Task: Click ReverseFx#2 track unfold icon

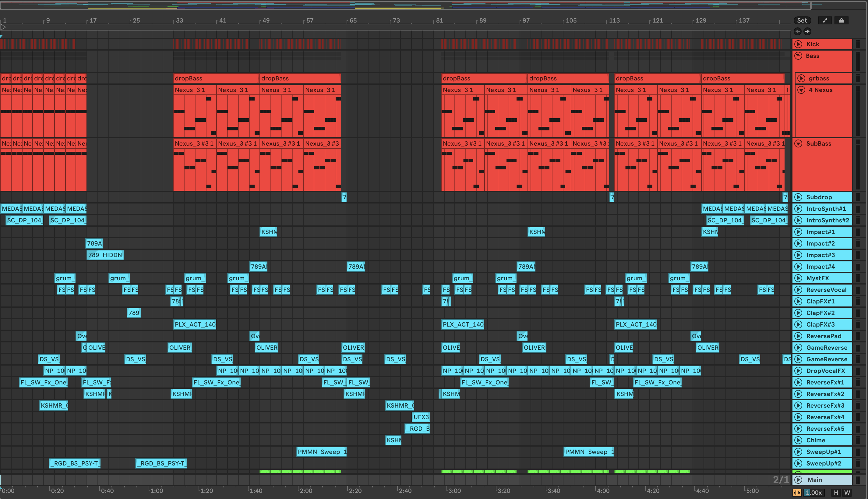Action: tap(798, 394)
